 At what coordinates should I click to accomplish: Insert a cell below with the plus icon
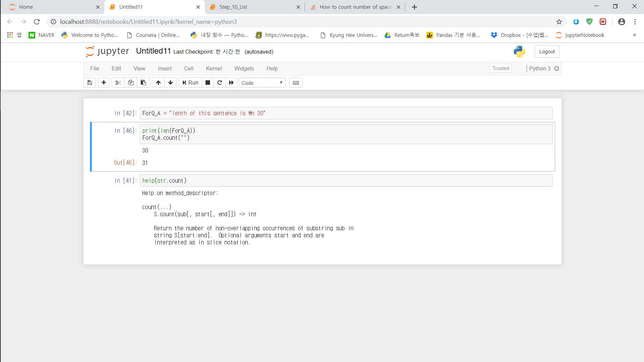[x=104, y=82]
